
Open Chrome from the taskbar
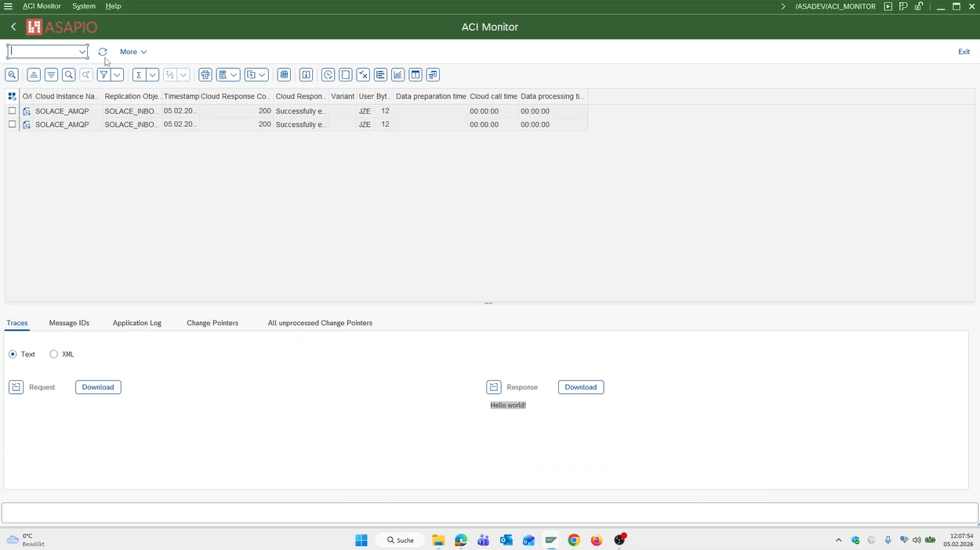(574, 540)
